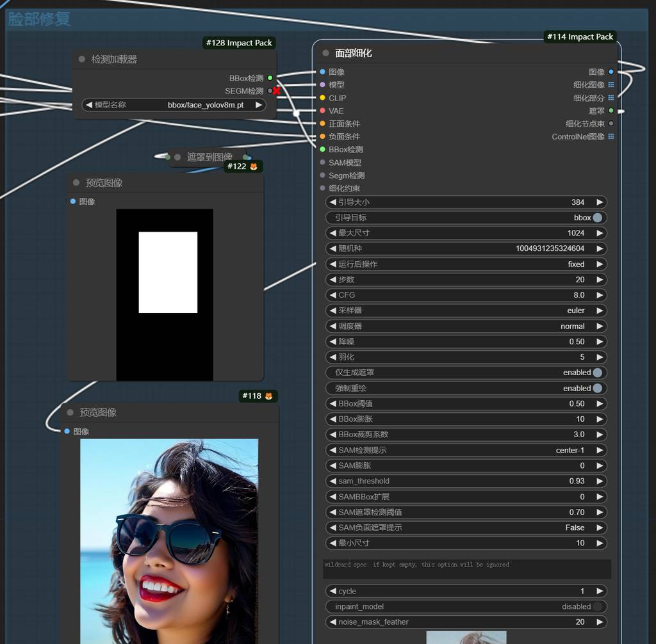Screen dimensions: 656x644
Task: Click the #114 Impact Pack badge
Action: [580, 36]
